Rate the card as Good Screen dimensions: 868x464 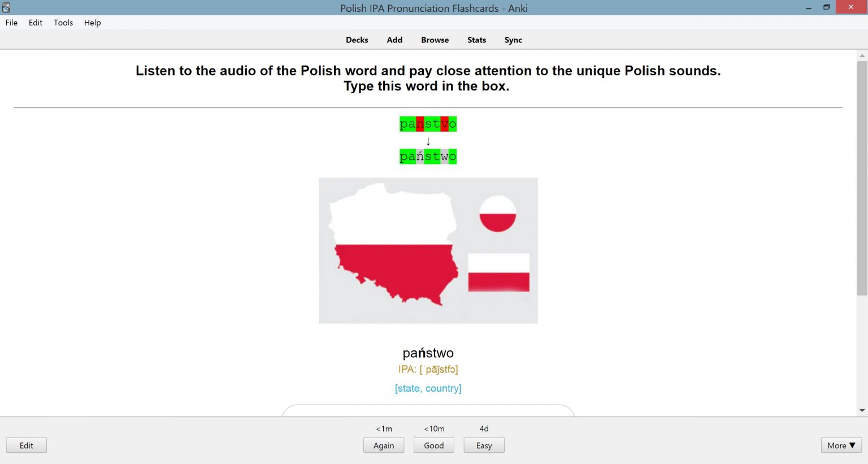tap(433, 445)
